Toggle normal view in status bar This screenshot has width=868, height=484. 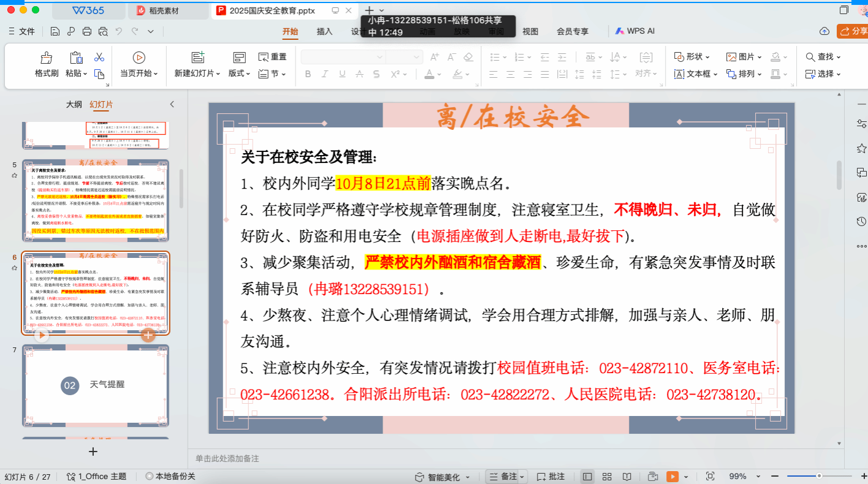[587, 477]
